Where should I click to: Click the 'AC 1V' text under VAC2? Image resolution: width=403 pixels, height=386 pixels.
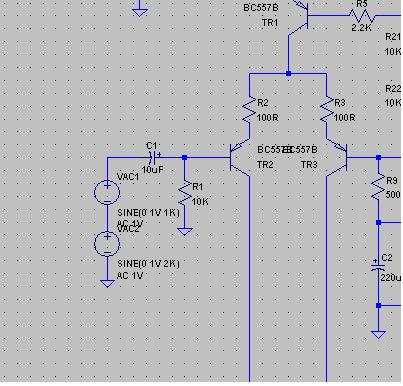point(130,276)
